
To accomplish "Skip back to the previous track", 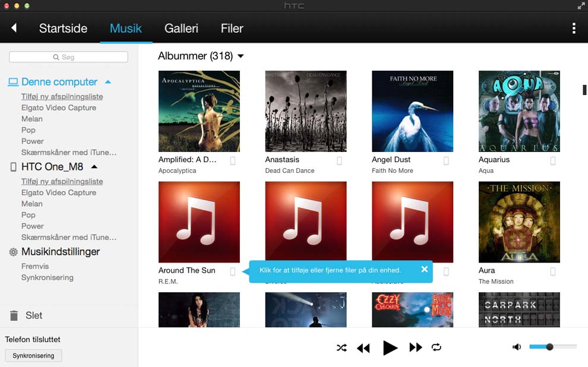I will coord(363,348).
